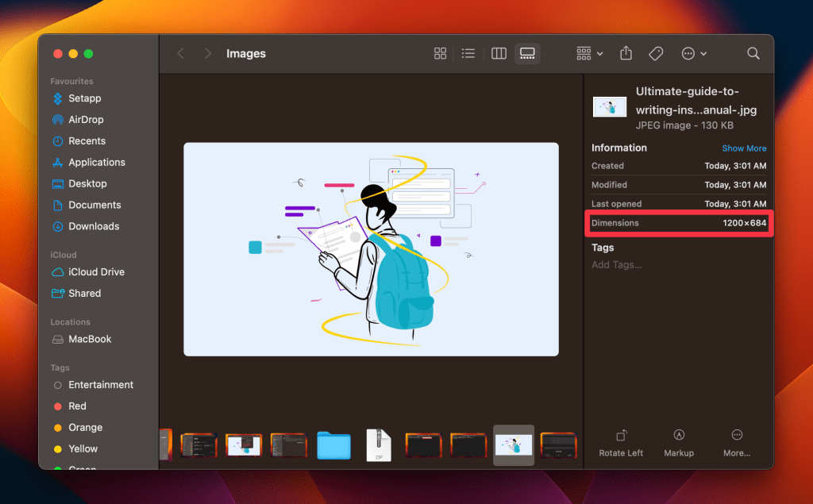This screenshot has height=504, width=813.
Task: Go back with the left chevron
Action: [180, 53]
